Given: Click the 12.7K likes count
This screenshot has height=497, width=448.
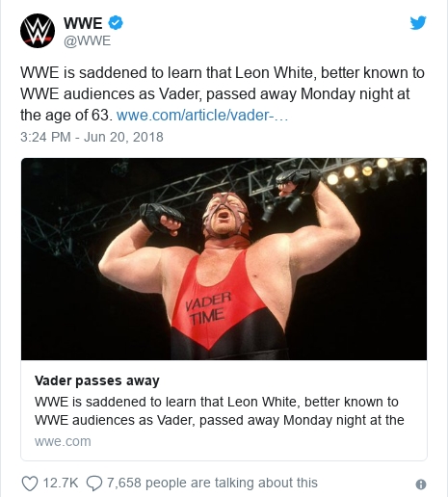Looking at the screenshot, I should [x=61, y=483].
